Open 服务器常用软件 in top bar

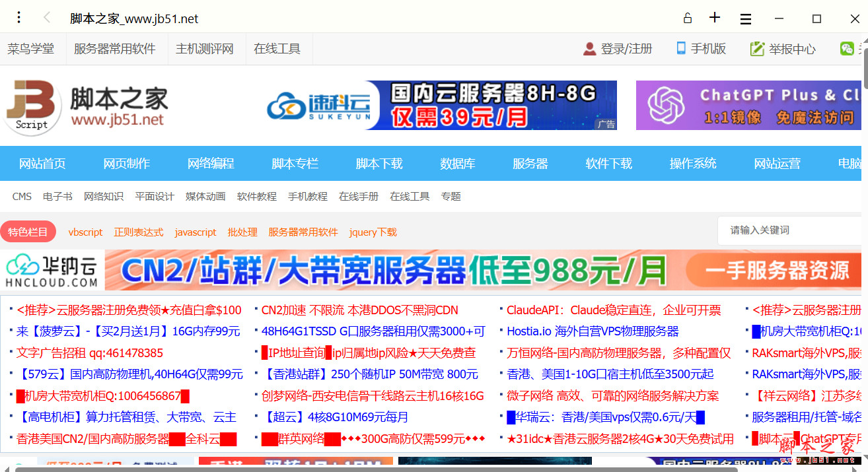[x=115, y=49]
